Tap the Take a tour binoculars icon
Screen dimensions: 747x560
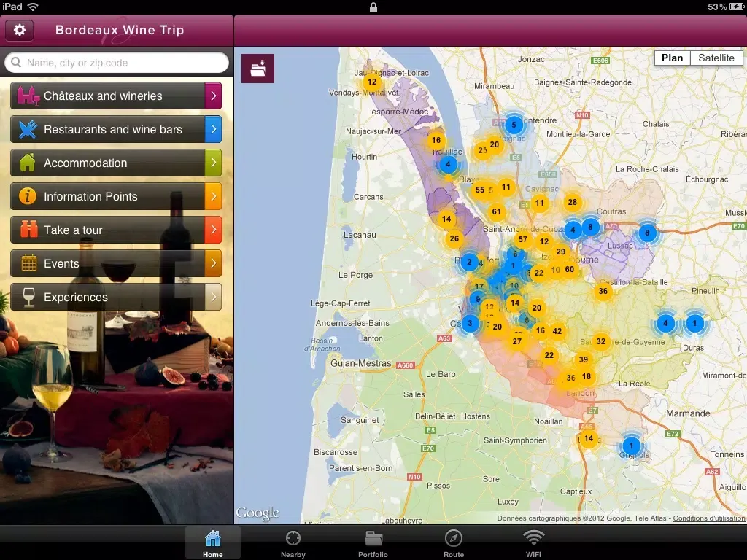28,230
